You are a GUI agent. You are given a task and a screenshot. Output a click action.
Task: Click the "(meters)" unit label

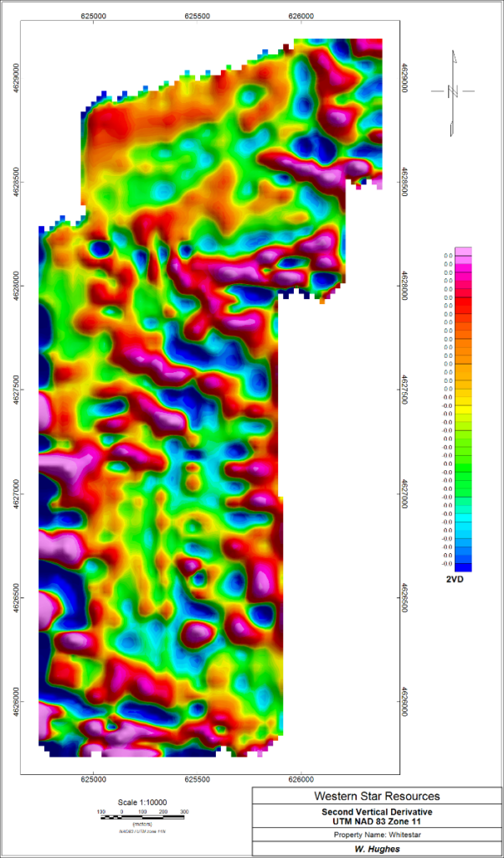pos(142,824)
